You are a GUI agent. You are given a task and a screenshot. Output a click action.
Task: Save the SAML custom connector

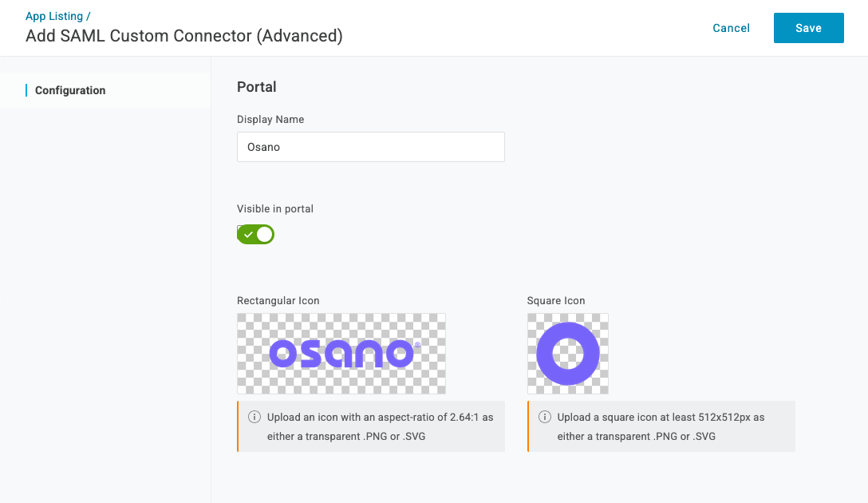(x=808, y=28)
